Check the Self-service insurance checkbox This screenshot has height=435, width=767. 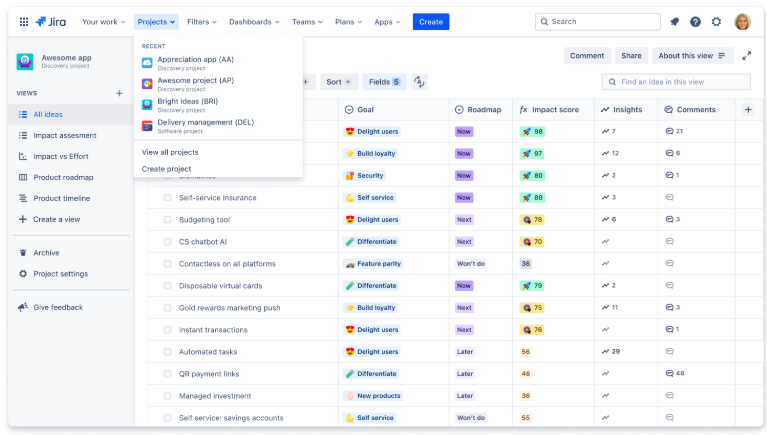click(167, 198)
